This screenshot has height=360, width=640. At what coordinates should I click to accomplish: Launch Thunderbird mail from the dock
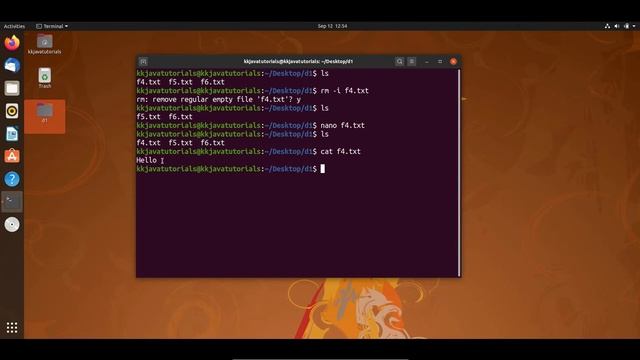(x=12, y=65)
